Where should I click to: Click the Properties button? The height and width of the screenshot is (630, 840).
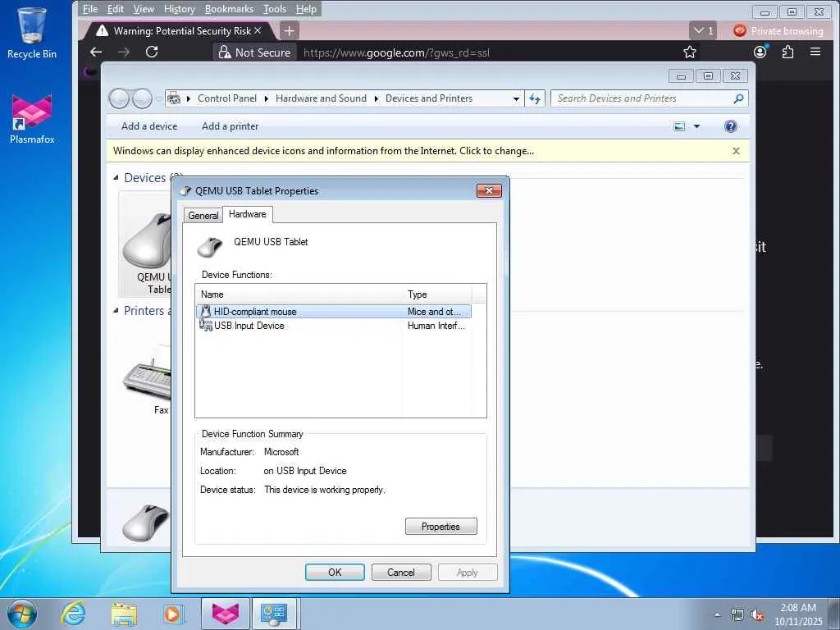pyautogui.click(x=441, y=527)
